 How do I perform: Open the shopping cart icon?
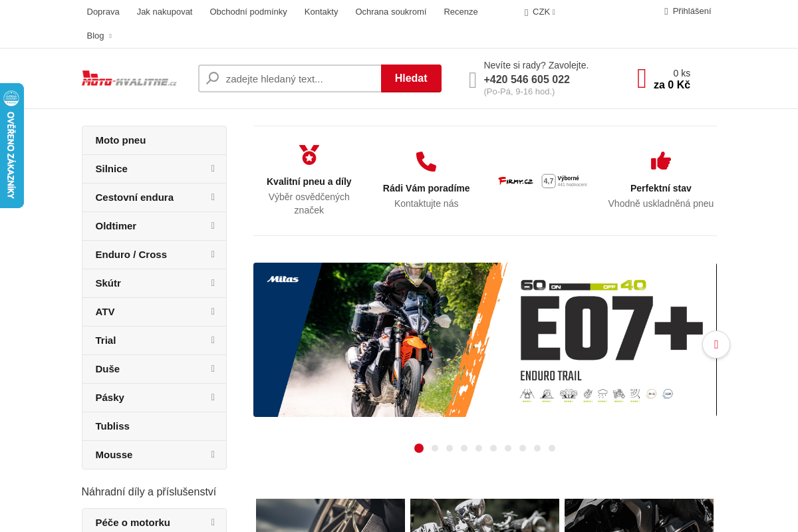coord(640,78)
